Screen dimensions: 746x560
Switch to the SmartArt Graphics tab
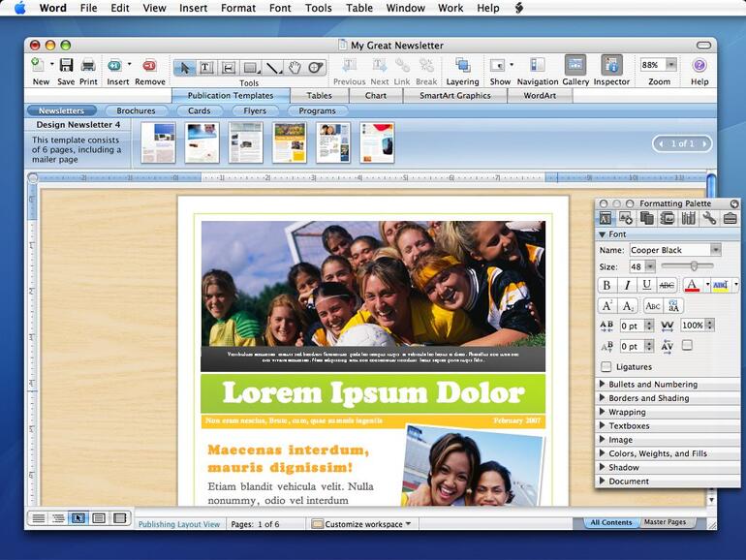(x=453, y=96)
